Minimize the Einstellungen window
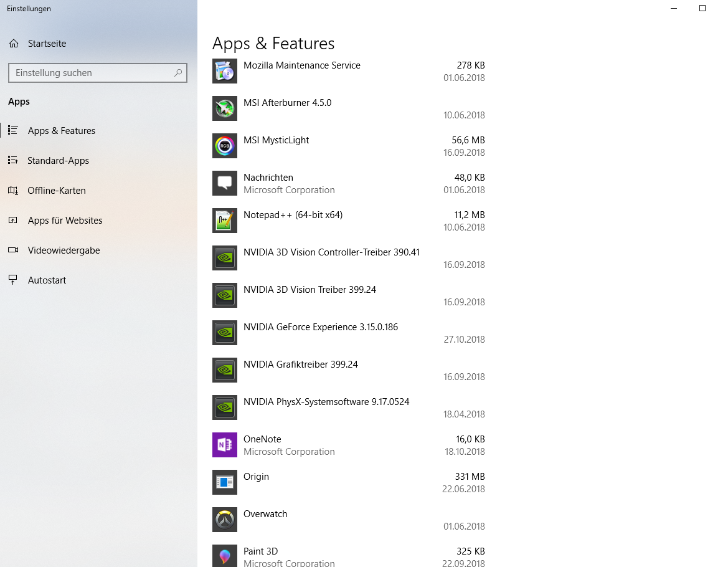Image resolution: width=728 pixels, height=567 pixels. tap(674, 8)
